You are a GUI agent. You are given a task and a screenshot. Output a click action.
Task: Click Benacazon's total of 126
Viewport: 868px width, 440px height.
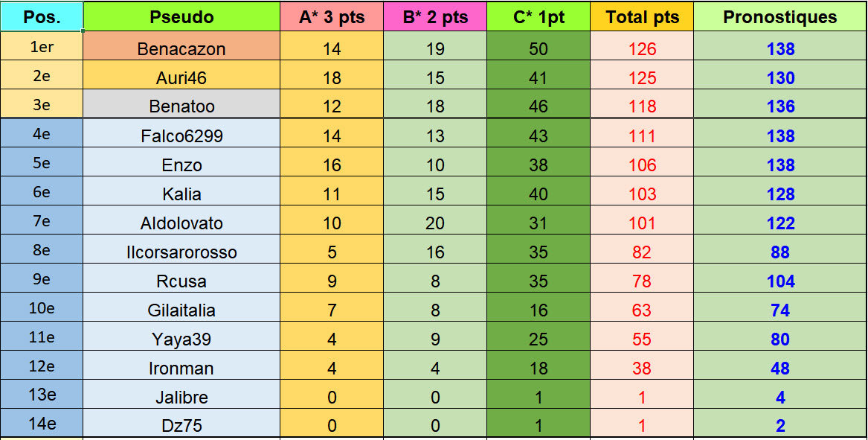pyautogui.click(x=642, y=49)
